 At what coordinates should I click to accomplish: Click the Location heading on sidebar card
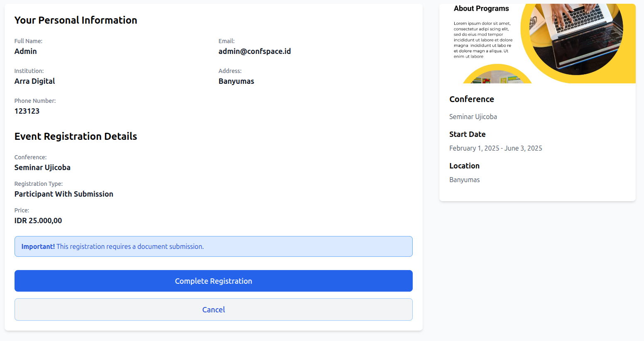coord(464,166)
